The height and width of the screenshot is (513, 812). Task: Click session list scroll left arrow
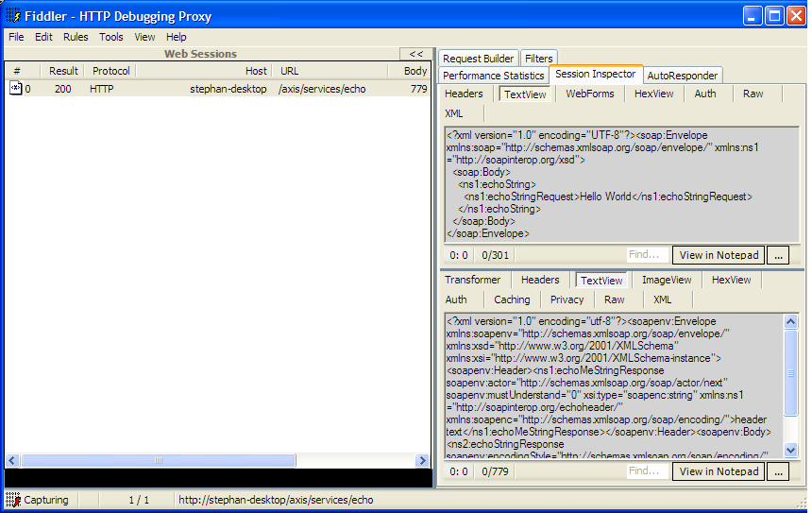click(13, 460)
